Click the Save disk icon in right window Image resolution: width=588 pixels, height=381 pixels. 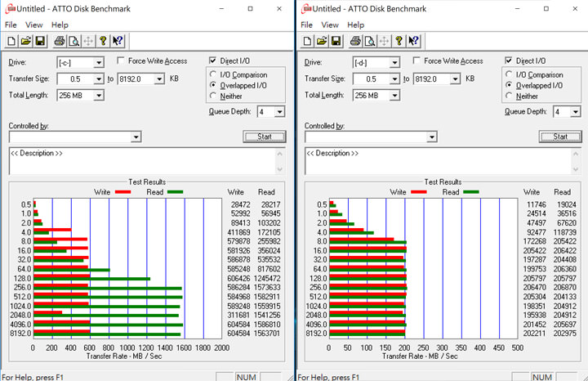coord(336,40)
